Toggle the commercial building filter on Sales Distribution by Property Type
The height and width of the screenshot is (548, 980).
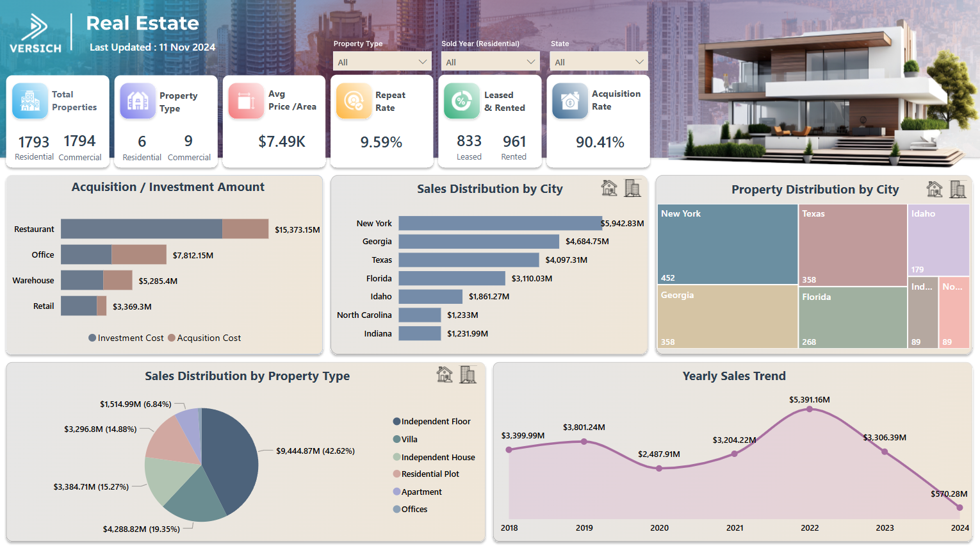(468, 375)
